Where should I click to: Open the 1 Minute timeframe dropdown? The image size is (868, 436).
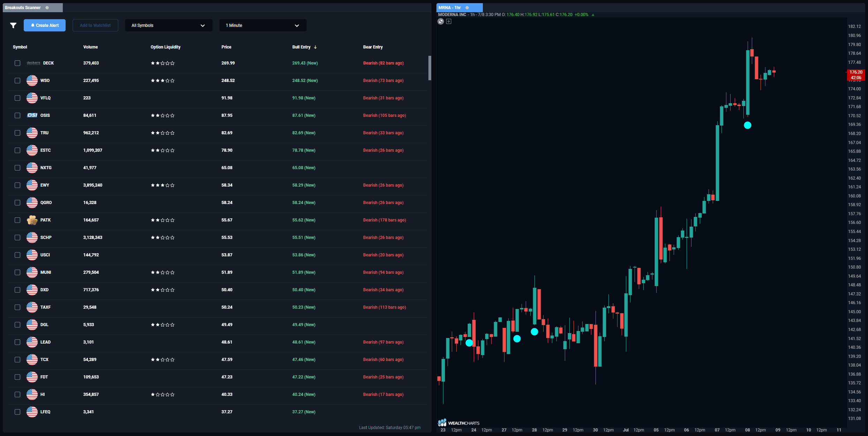coord(263,25)
